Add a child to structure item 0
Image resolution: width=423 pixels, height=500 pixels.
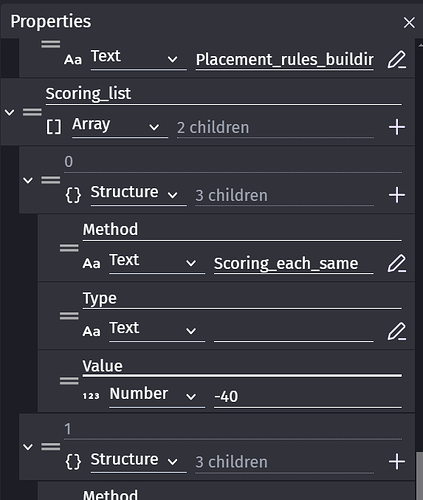tap(397, 195)
